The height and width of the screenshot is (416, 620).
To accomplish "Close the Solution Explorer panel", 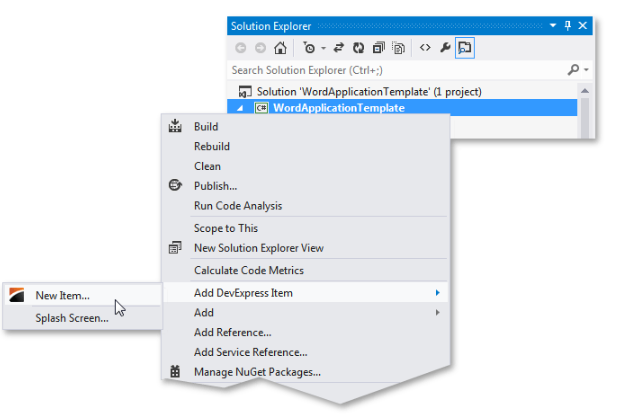I will (x=582, y=26).
